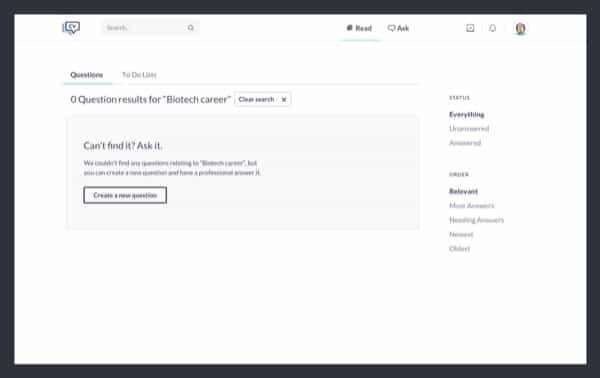
Task: Switch to the Questions tab
Action: click(87, 75)
